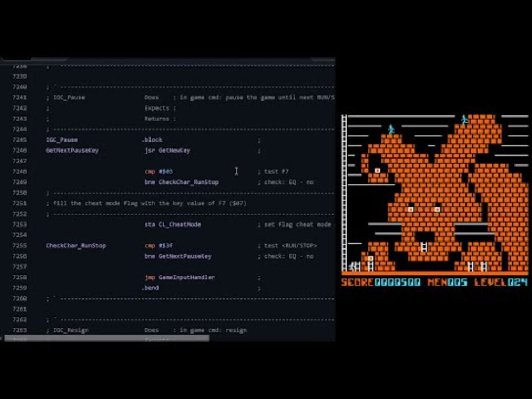532x399 pixels.
Task: Click the 'jmp GameInputHandler' instruction
Action: (180, 278)
